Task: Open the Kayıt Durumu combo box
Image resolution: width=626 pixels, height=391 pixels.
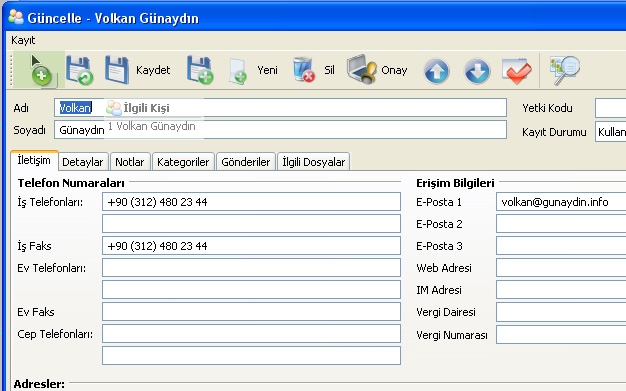Action: point(610,132)
